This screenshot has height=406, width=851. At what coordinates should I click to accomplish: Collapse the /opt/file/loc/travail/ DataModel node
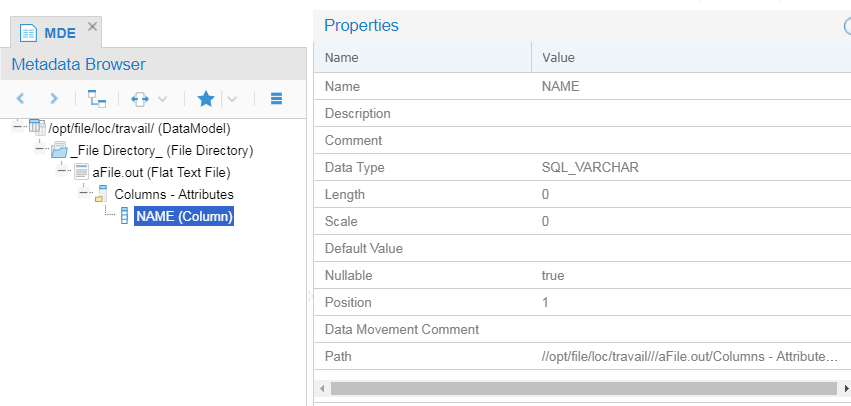pos(18,128)
